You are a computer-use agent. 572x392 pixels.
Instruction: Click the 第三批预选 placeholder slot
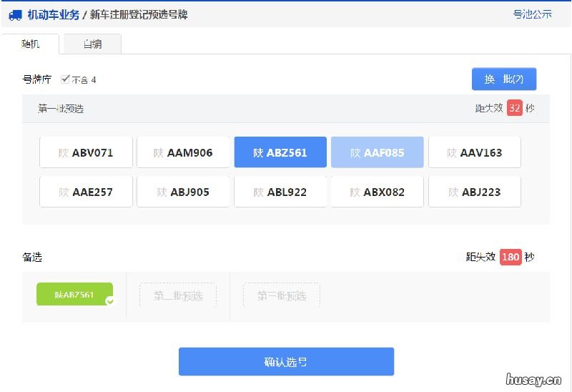[282, 295]
